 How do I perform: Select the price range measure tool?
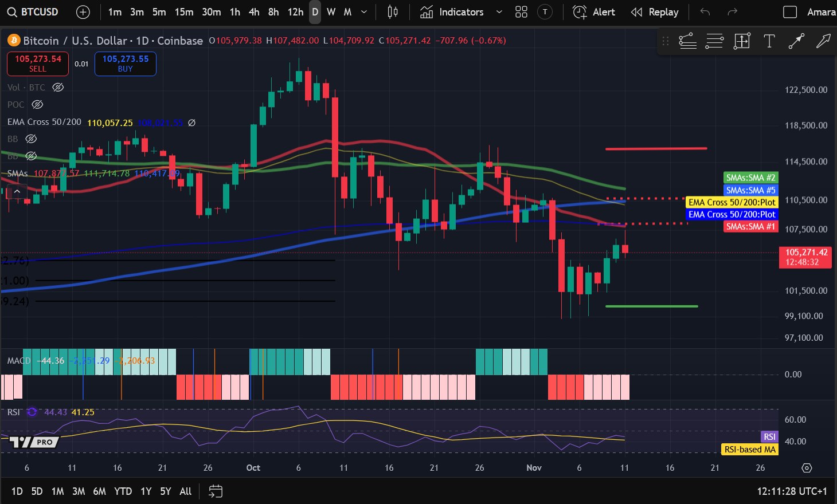point(742,41)
